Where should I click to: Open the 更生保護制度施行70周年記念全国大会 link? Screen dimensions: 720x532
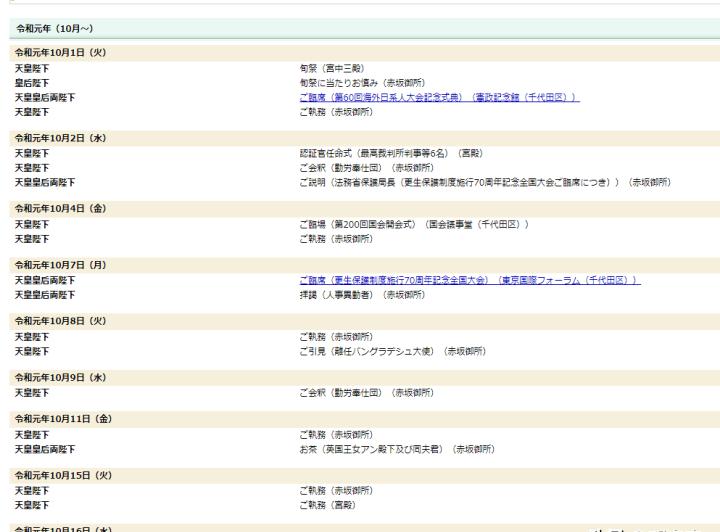click(x=470, y=280)
